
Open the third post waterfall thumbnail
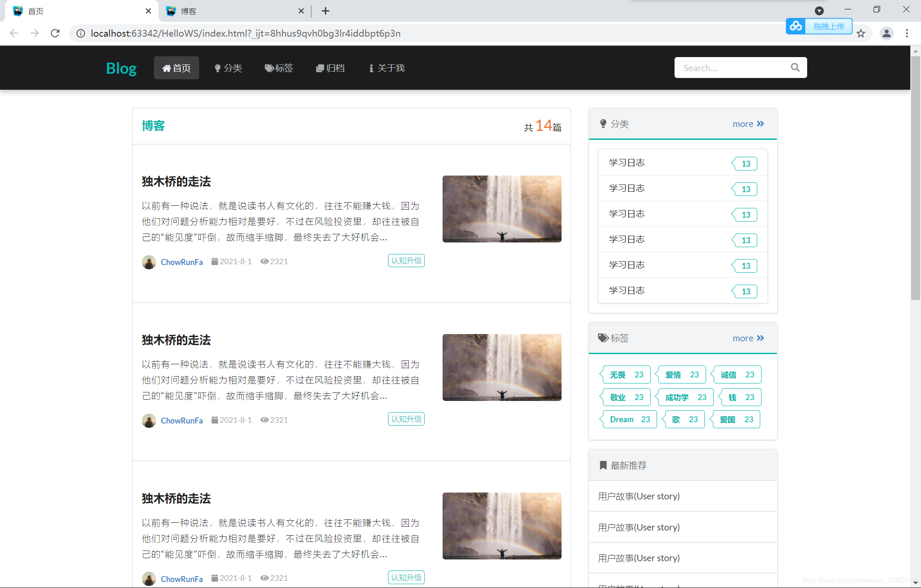tap(502, 526)
